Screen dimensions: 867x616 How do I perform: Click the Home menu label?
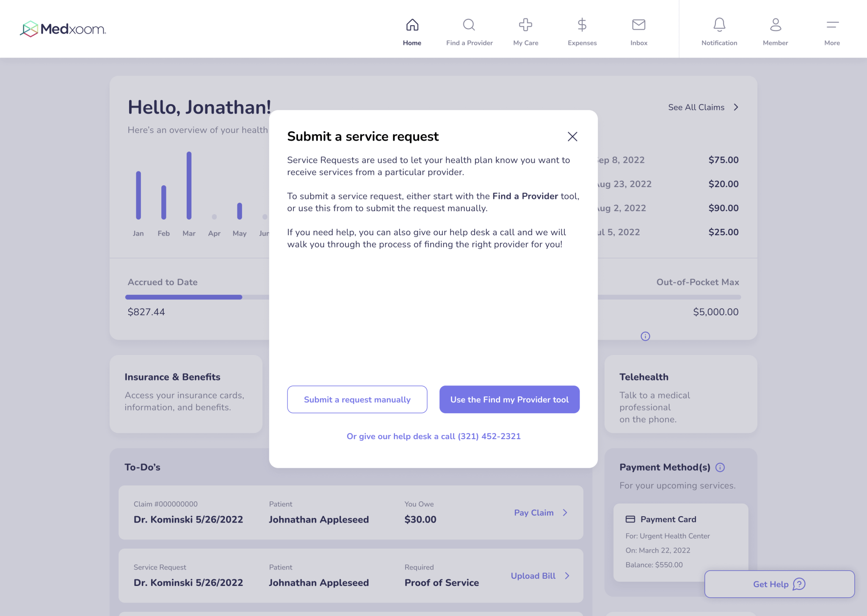(412, 43)
